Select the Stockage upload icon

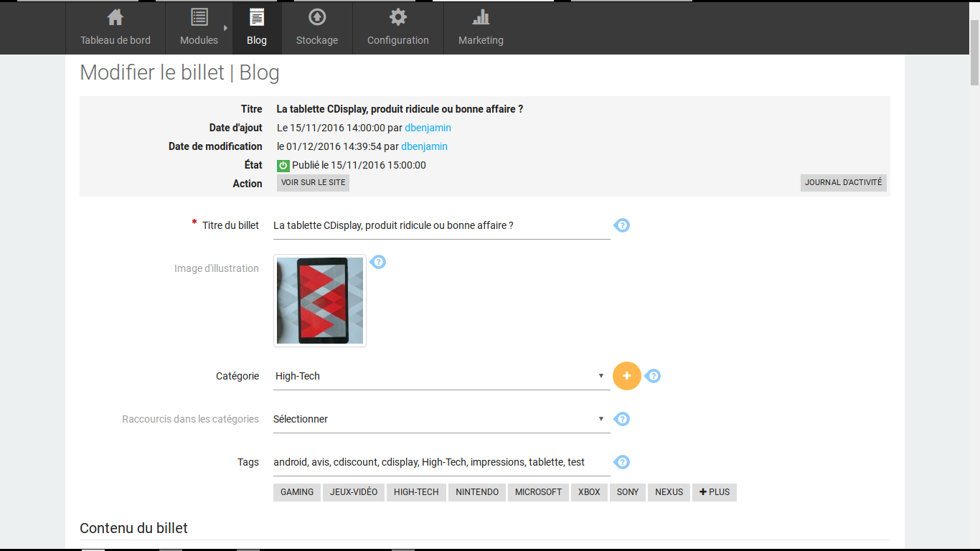(x=316, y=17)
